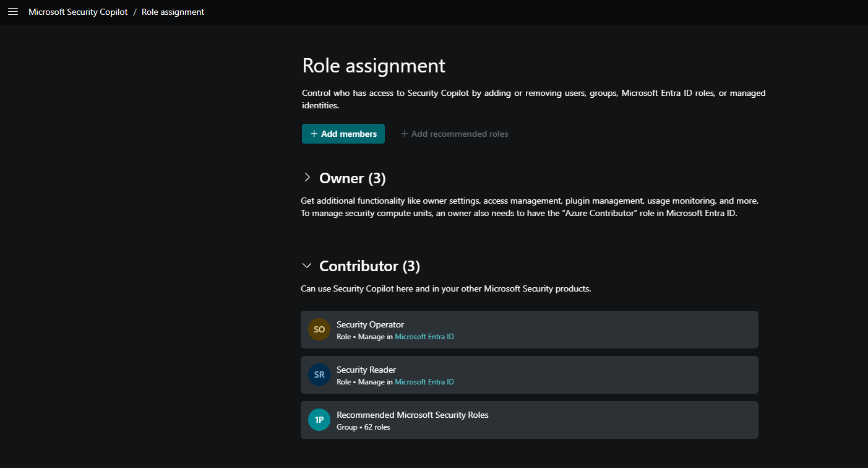Click the 1P avatar icon
Image resolution: width=868 pixels, height=468 pixels.
coord(319,420)
